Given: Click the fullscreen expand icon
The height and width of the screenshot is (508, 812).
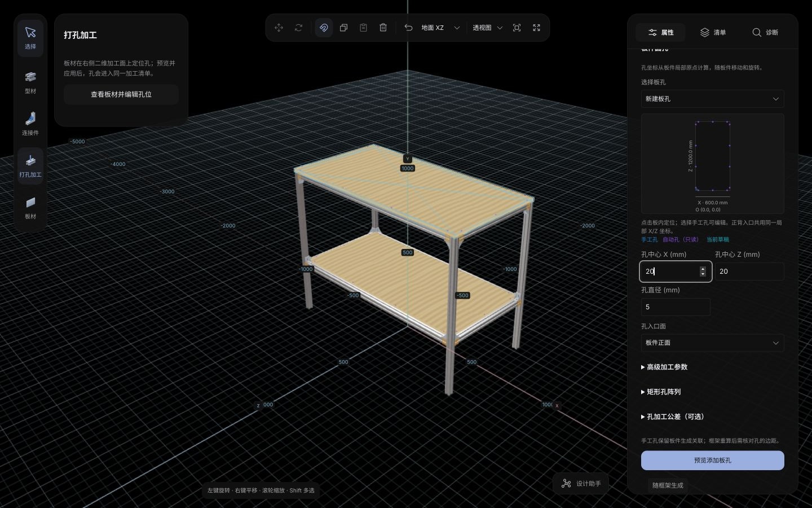Looking at the screenshot, I should pos(537,28).
